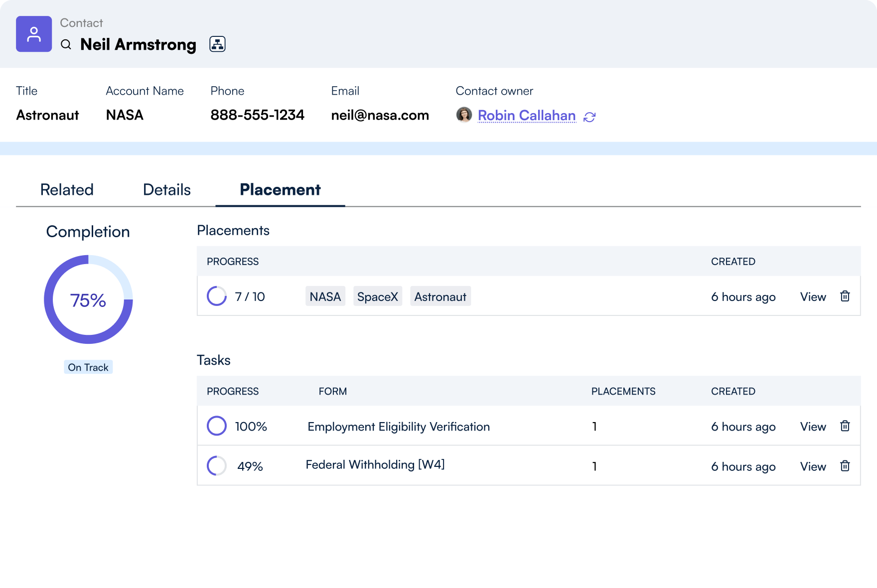The image size is (877, 588).
Task: Open the org hierarchy icon beside Neil Armstrong
Action: (217, 44)
